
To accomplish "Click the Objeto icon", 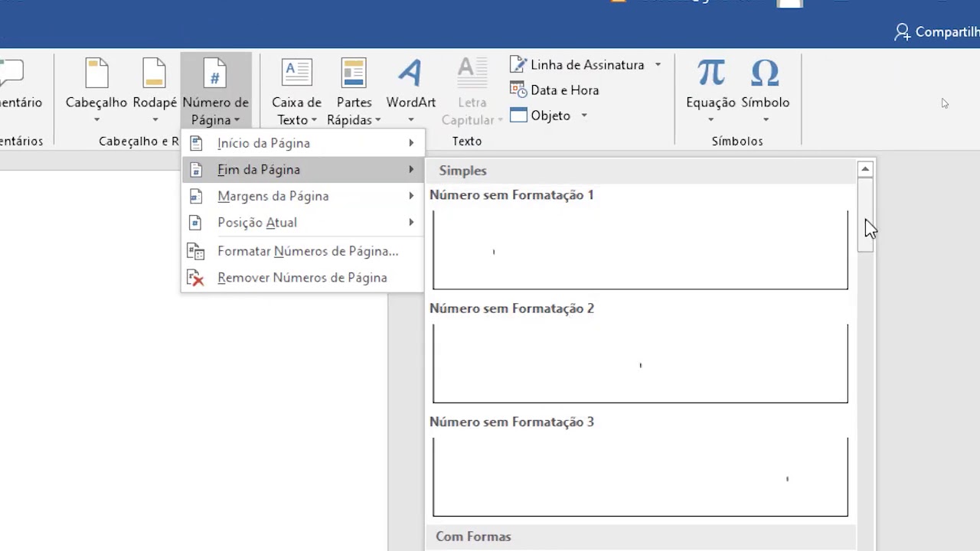I will [x=518, y=116].
